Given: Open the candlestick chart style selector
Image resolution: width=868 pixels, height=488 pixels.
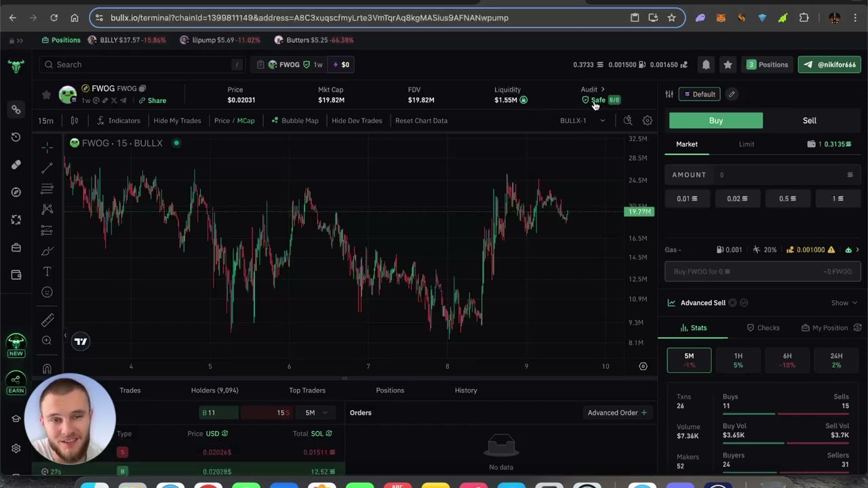Looking at the screenshot, I should pos(75,121).
